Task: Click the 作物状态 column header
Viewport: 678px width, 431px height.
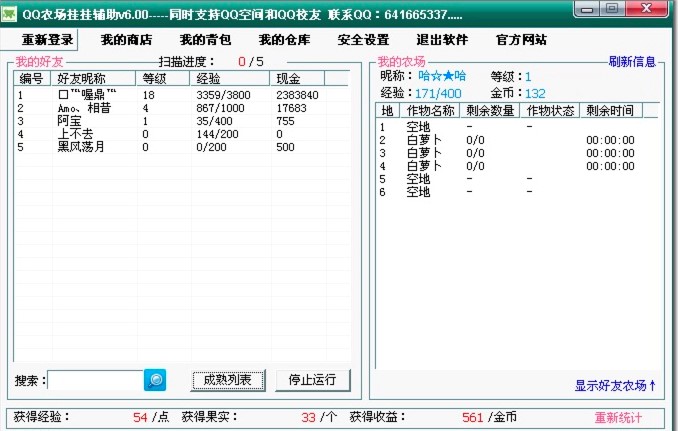Action: tap(550, 111)
